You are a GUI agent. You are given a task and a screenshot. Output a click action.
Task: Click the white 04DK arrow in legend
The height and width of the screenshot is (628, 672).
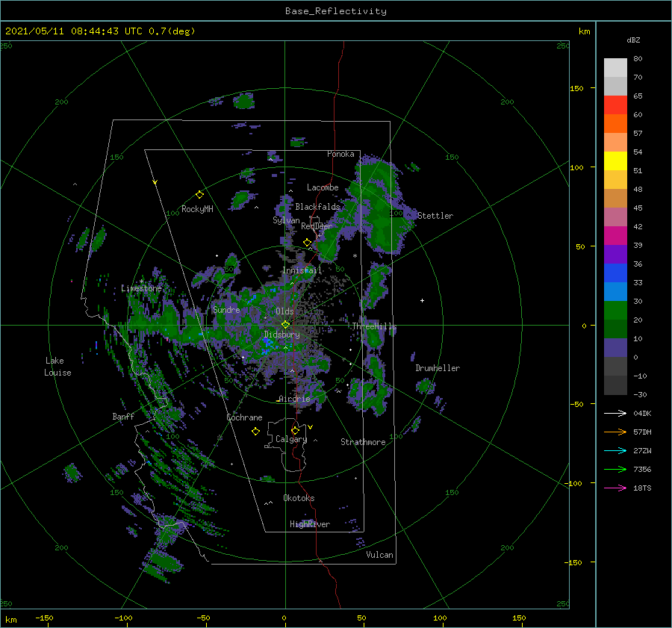(x=615, y=413)
